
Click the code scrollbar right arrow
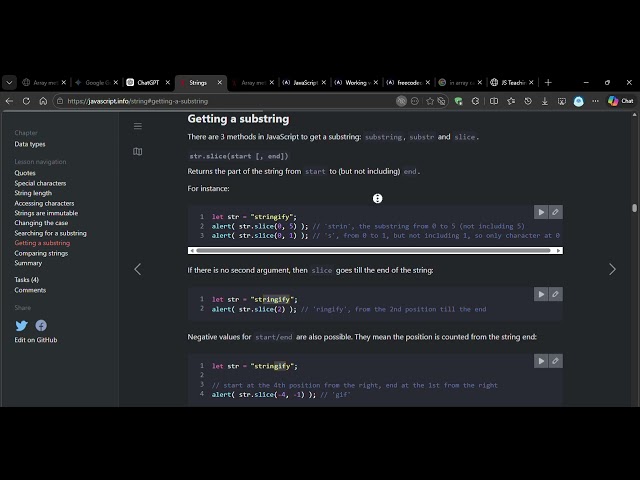click(558, 251)
